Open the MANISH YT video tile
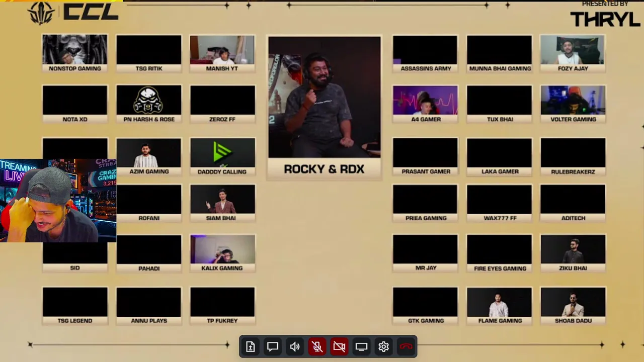The height and width of the screenshot is (362, 644). click(222, 53)
